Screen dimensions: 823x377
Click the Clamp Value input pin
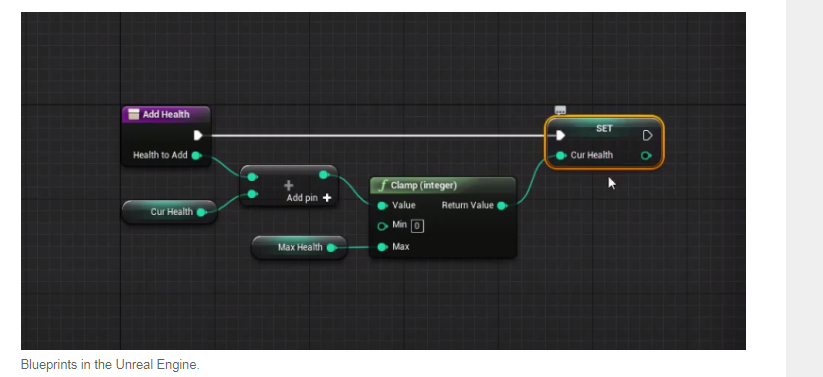[383, 205]
